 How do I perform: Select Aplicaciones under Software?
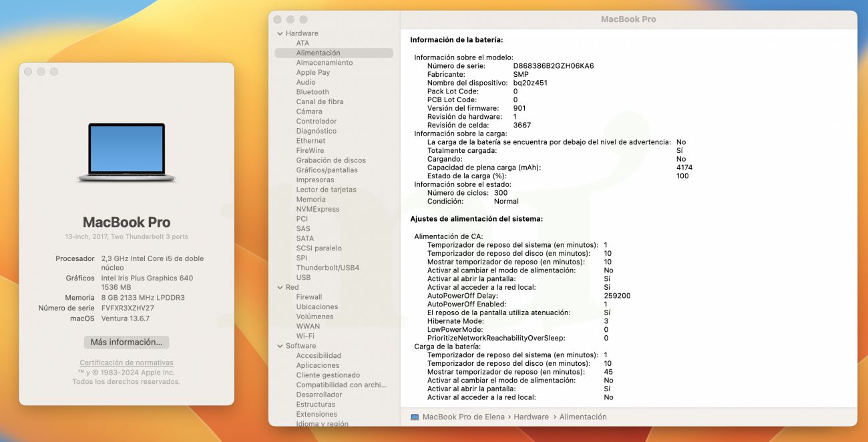point(318,365)
